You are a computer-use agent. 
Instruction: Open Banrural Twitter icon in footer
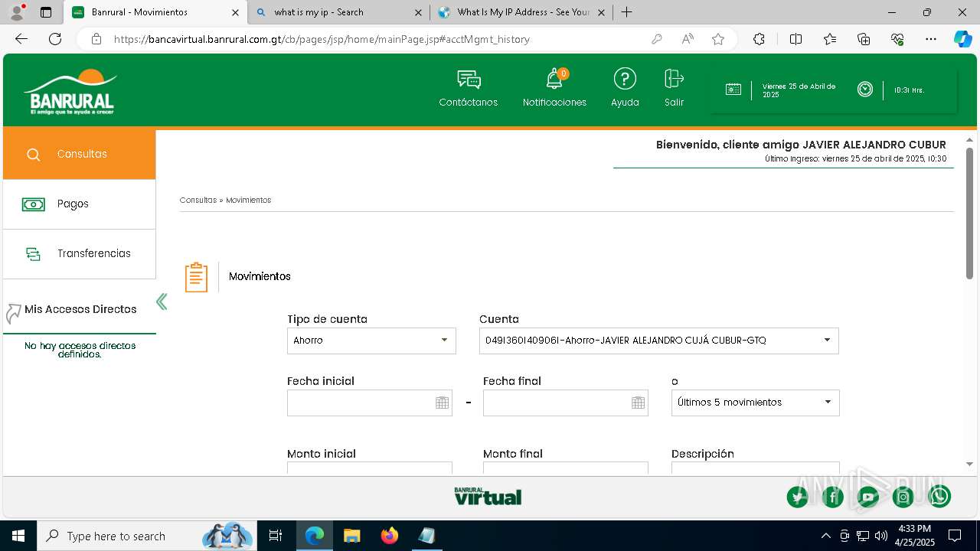798,497
